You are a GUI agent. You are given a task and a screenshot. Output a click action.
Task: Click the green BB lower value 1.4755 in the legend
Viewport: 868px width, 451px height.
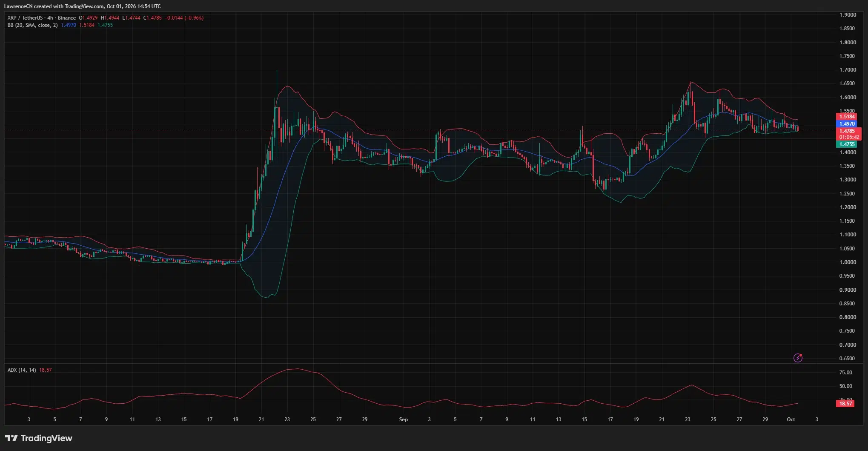click(105, 25)
